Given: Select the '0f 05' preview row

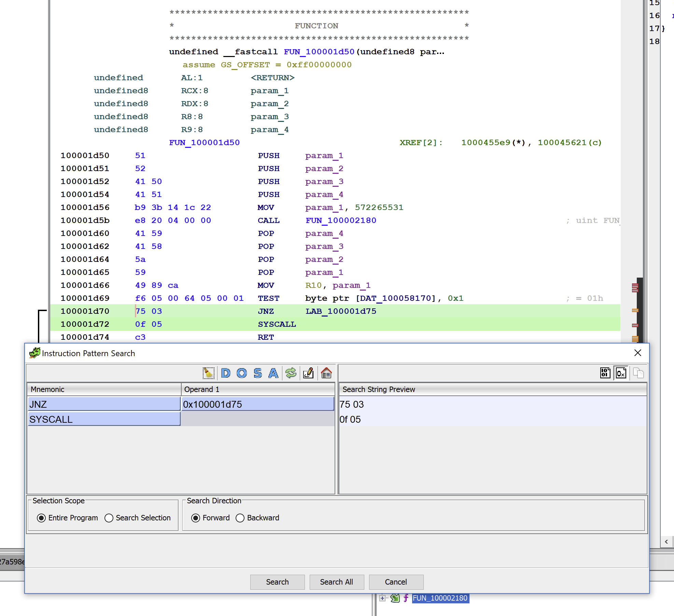Looking at the screenshot, I should (x=493, y=419).
